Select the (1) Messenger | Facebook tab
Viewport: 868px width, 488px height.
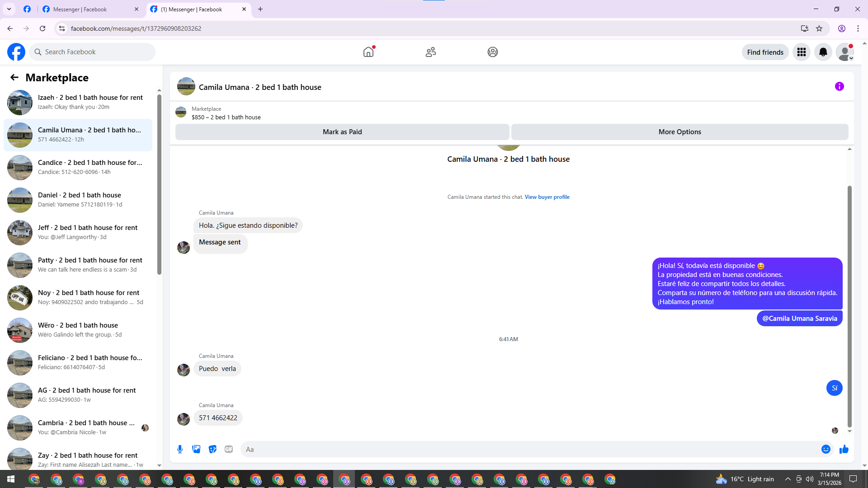coord(198,9)
